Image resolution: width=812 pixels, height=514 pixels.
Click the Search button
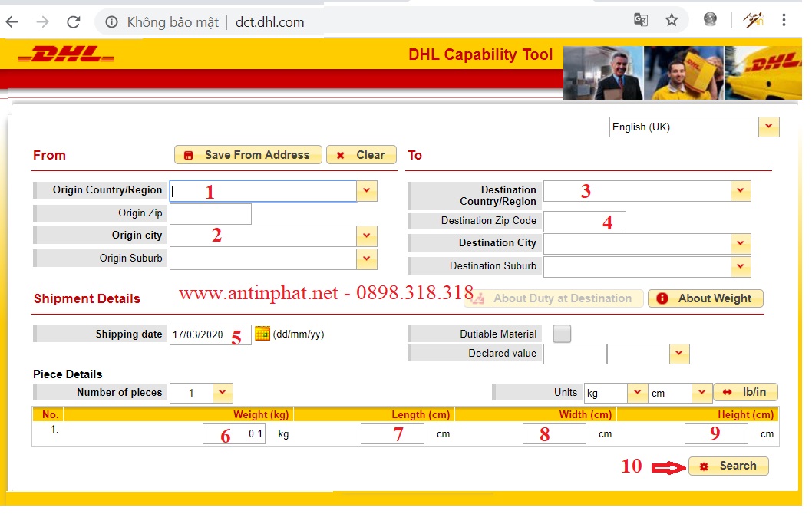pyautogui.click(x=728, y=466)
